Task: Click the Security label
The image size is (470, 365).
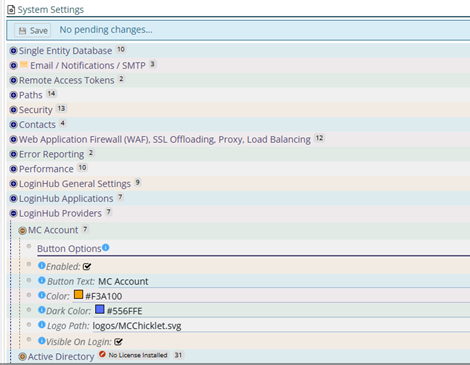Action: [36, 110]
